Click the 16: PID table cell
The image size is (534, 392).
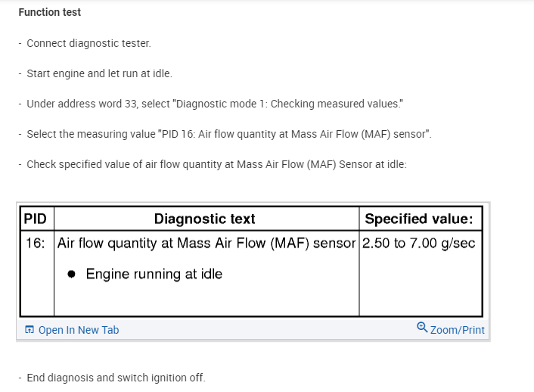click(35, 244)
